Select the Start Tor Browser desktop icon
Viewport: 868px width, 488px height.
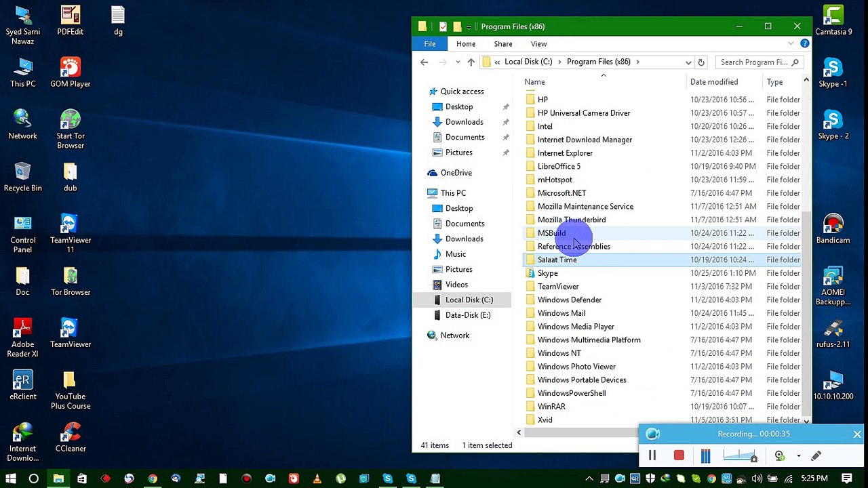click(x=71, y=128)
